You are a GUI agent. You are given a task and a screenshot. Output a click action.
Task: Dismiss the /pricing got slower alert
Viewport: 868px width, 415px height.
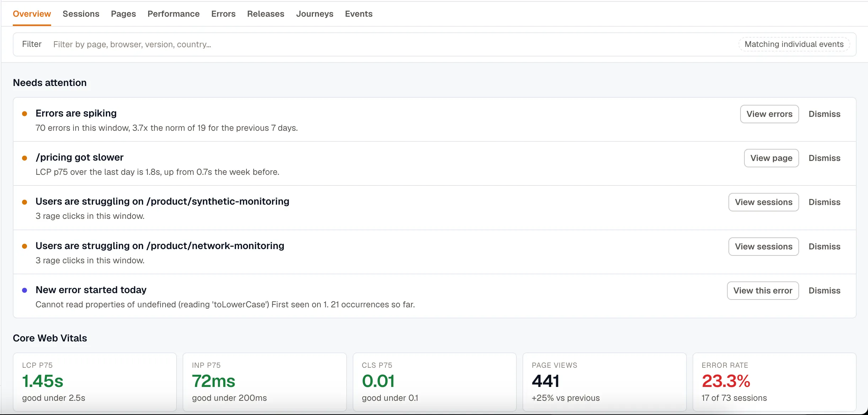(x=824, y=158)
